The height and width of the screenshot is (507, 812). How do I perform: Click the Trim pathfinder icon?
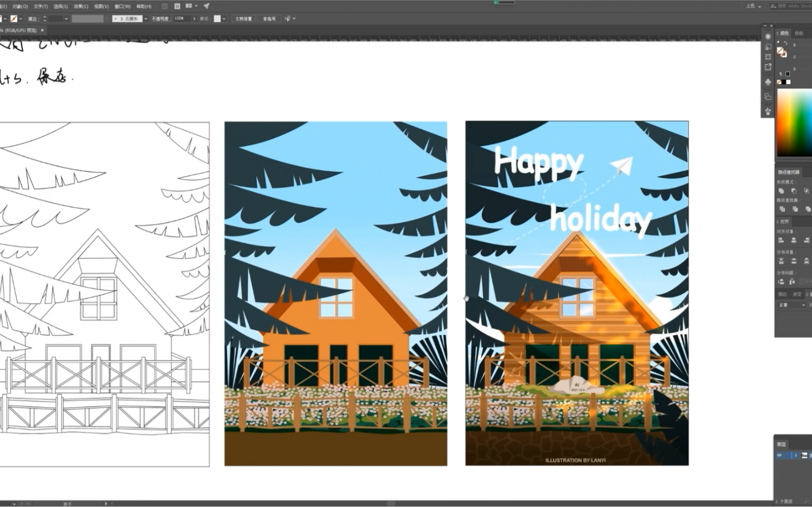click(795, 209)
